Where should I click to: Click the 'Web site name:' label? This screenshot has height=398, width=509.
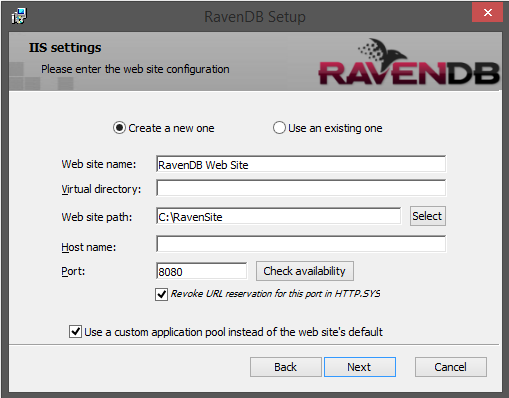click(99, 164)
